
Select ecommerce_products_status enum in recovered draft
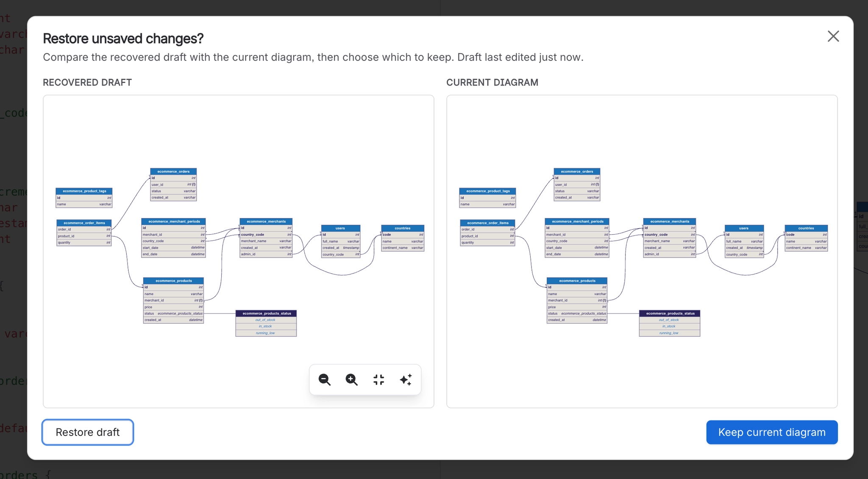point(266,323)
